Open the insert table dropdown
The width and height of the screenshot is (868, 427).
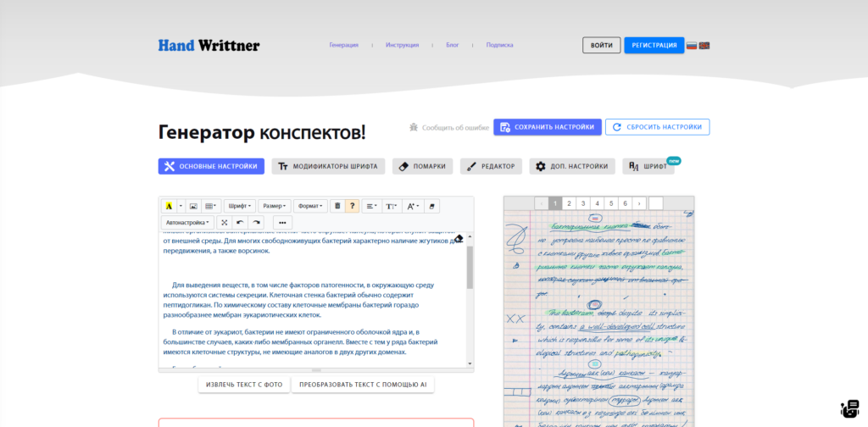point(211,206)
